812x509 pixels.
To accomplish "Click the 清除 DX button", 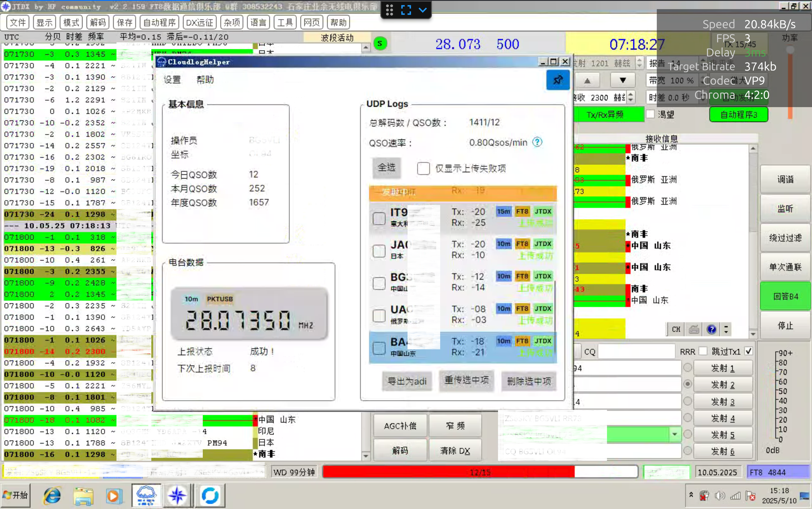I will 455,450.
